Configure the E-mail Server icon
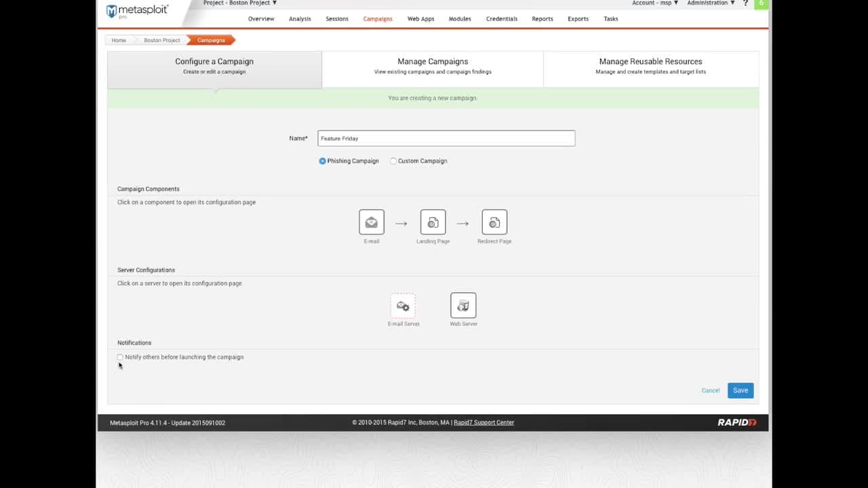 tap(403, 306)
